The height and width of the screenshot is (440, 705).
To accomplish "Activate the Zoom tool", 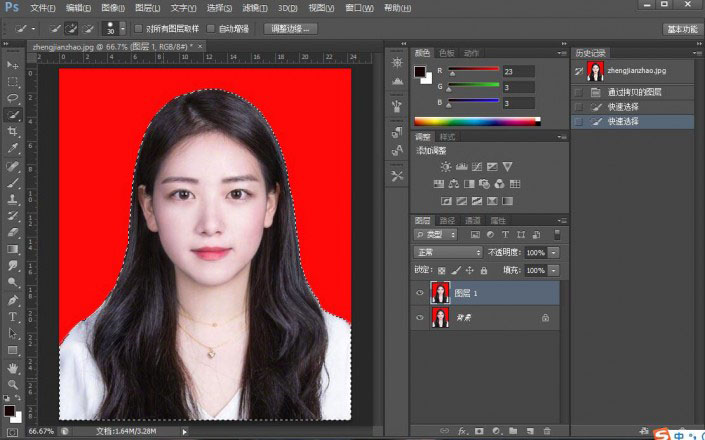I will point(13,384).
